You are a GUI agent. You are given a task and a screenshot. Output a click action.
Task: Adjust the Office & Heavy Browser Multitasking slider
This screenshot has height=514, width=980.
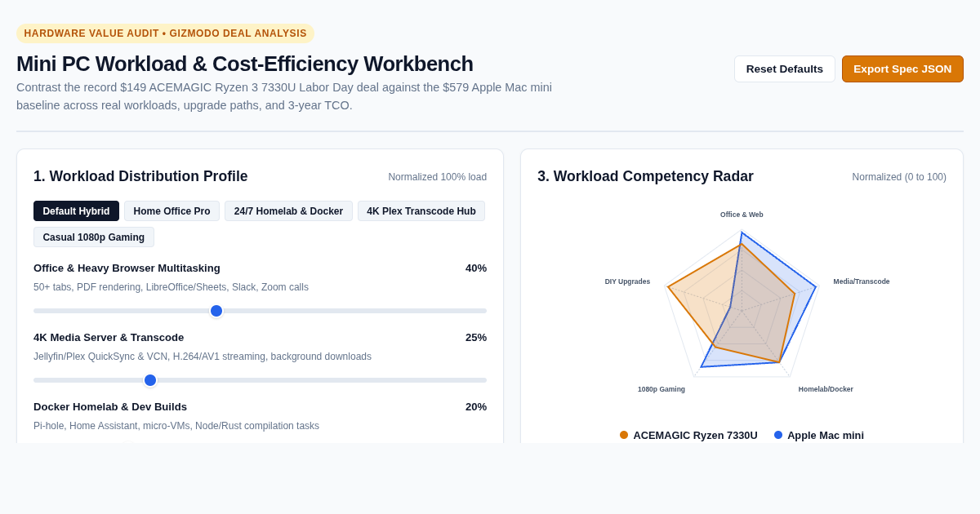pyautogui.click(x=260, y=311)
